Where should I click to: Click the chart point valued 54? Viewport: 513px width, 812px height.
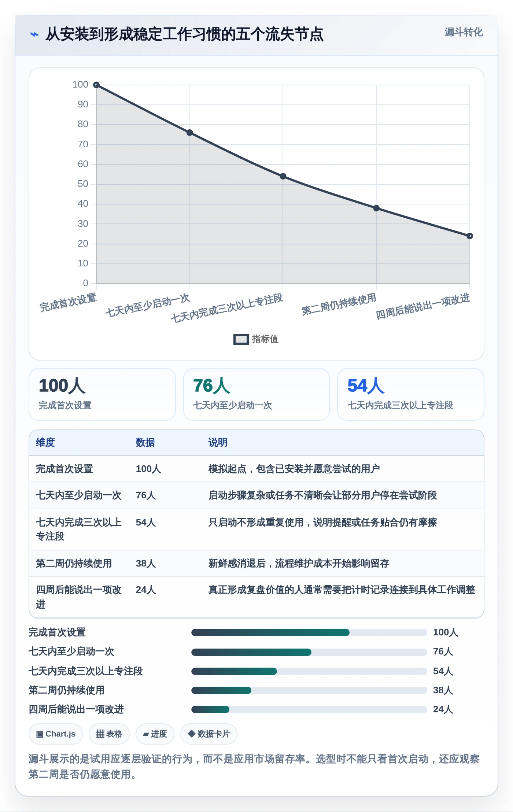click(x=283, y=176)
